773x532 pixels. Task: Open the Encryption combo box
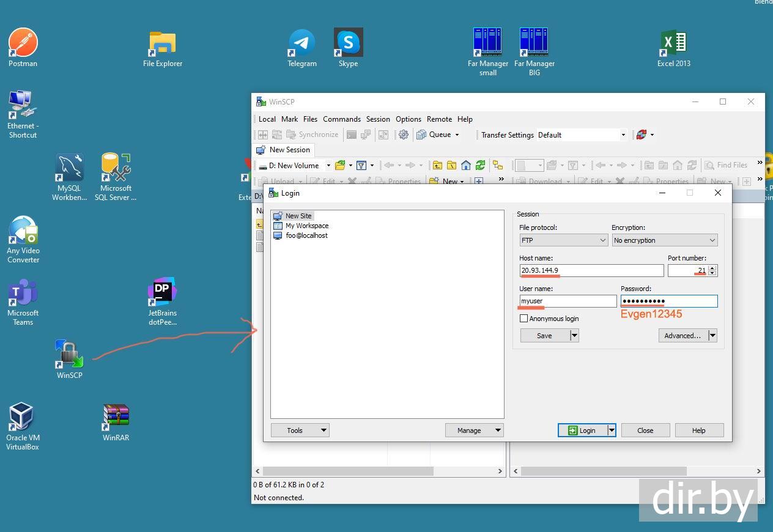click(x=664, y=240)
